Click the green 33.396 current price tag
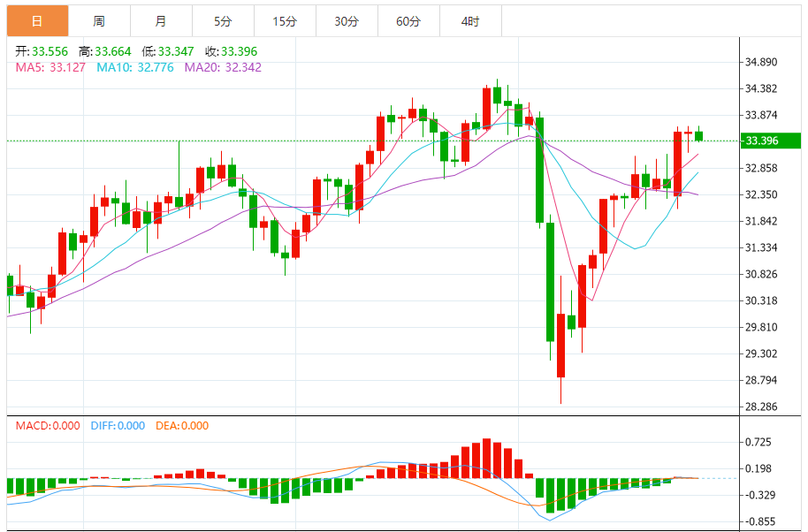The width and height of the screenshot is (808, 532). 770,141
